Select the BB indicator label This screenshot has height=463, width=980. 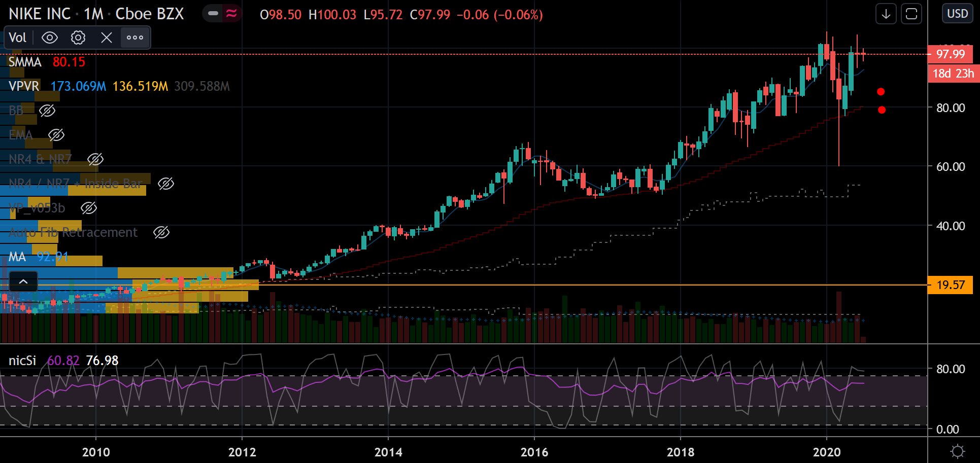tap(16, 111)
